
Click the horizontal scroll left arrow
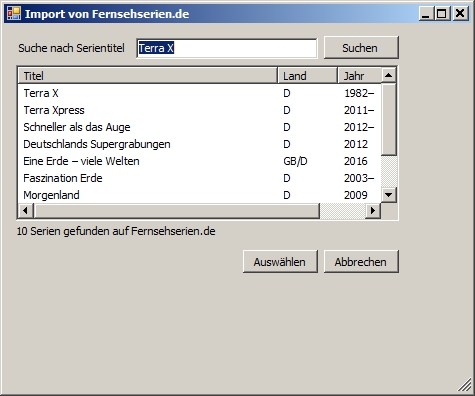click(x=26, y=210)
